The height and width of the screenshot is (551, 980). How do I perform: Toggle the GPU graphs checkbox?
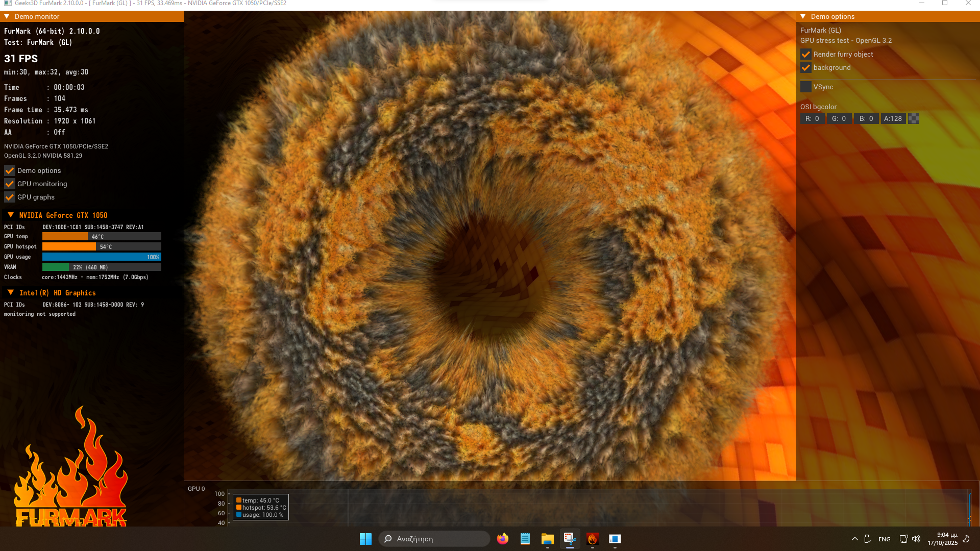(10, 197)
